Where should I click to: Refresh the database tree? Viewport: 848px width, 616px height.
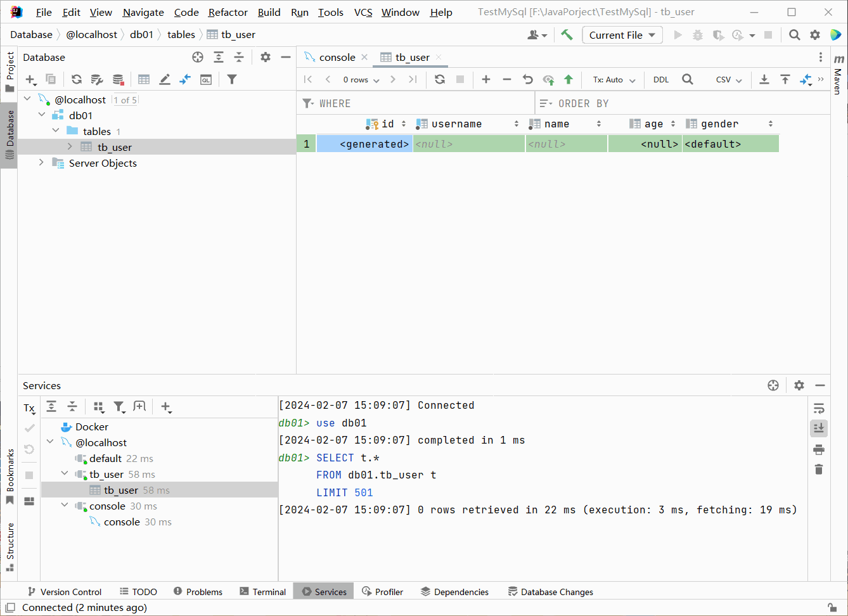coord(77,79)
